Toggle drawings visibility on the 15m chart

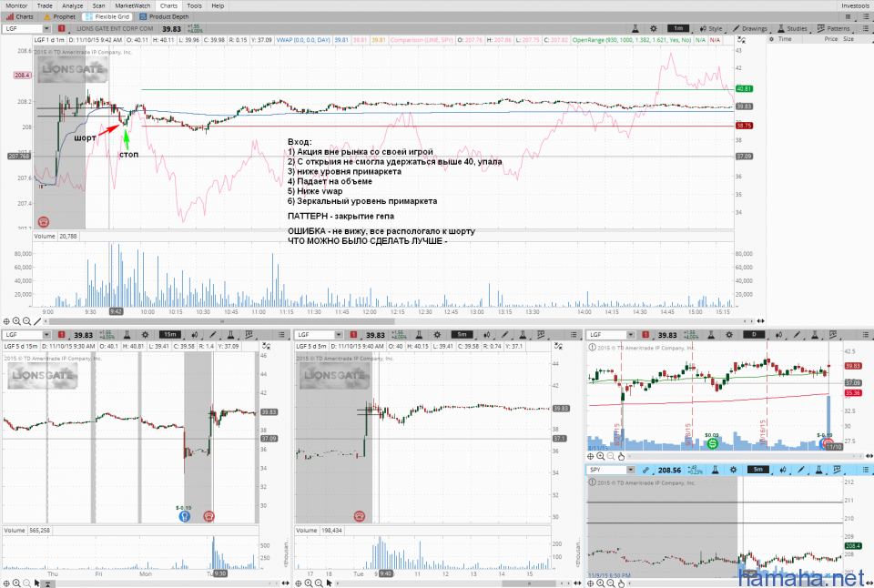click(267, 346)
